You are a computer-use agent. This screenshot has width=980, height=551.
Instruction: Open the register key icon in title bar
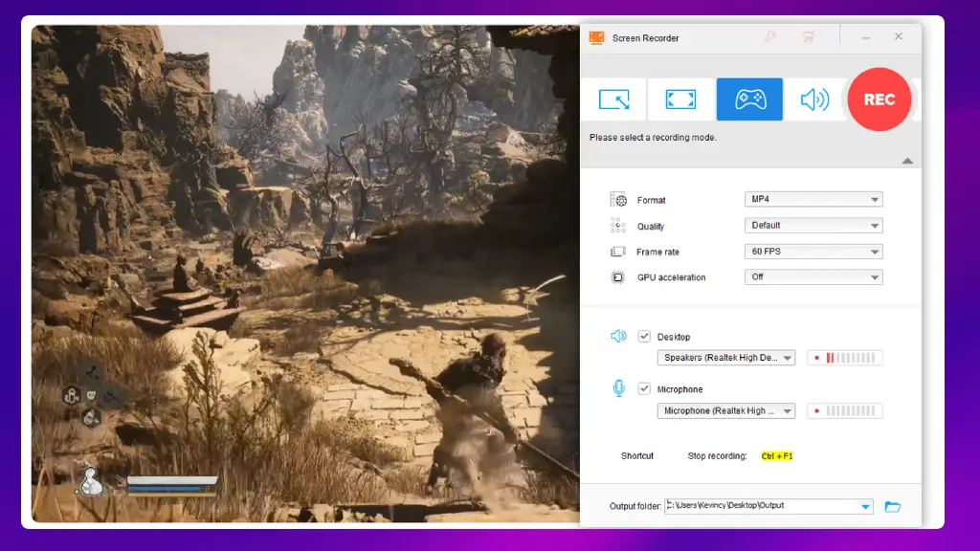point(770,37)
